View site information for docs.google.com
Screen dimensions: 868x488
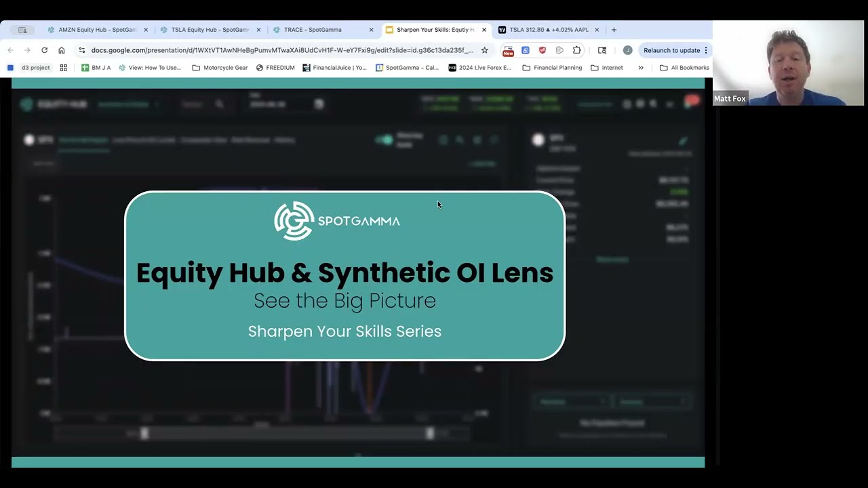click(82, 50)
